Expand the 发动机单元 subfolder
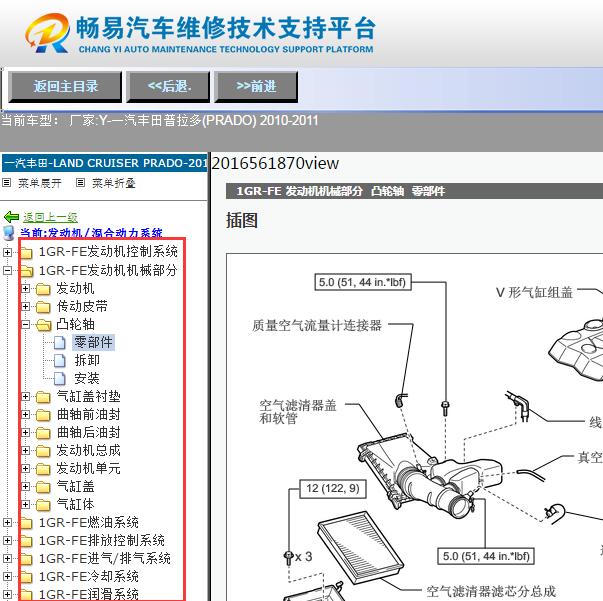Image resolution: width=603 pixels, height=601 pixels. pos(25,468)
